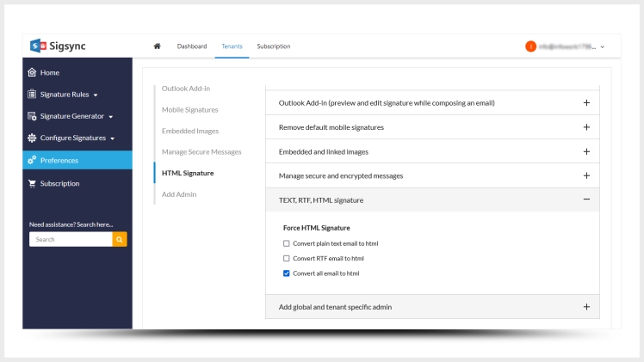Open the user account dropdown
644x362 pixels.
coord(602,46)
